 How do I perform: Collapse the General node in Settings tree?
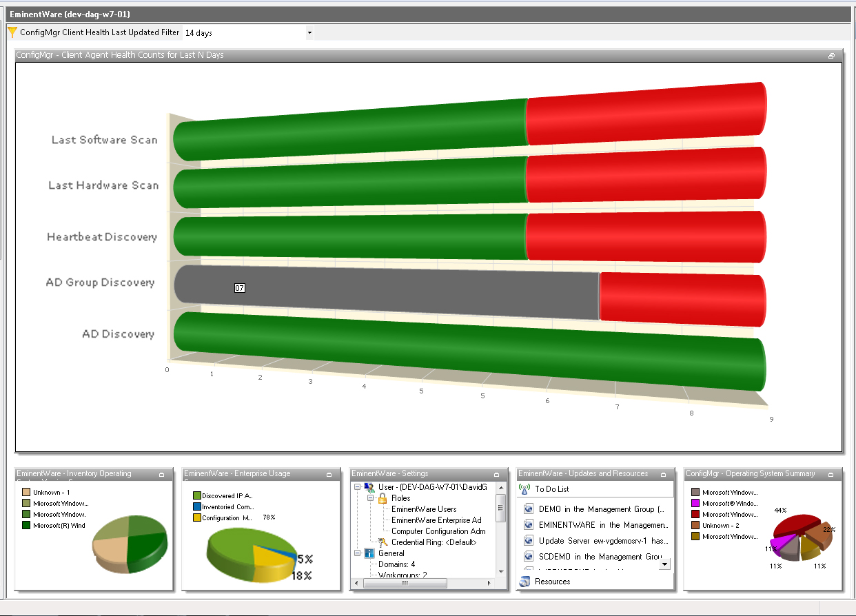tap(357, 553)
